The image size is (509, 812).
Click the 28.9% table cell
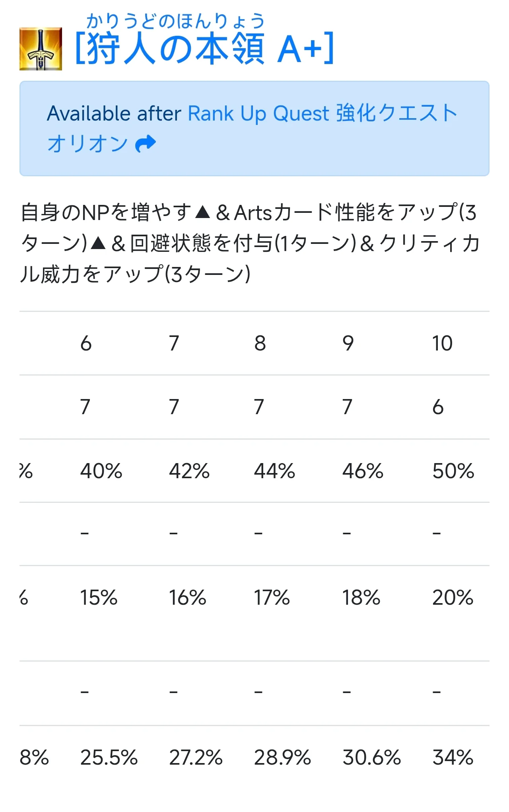click(282, 757)
